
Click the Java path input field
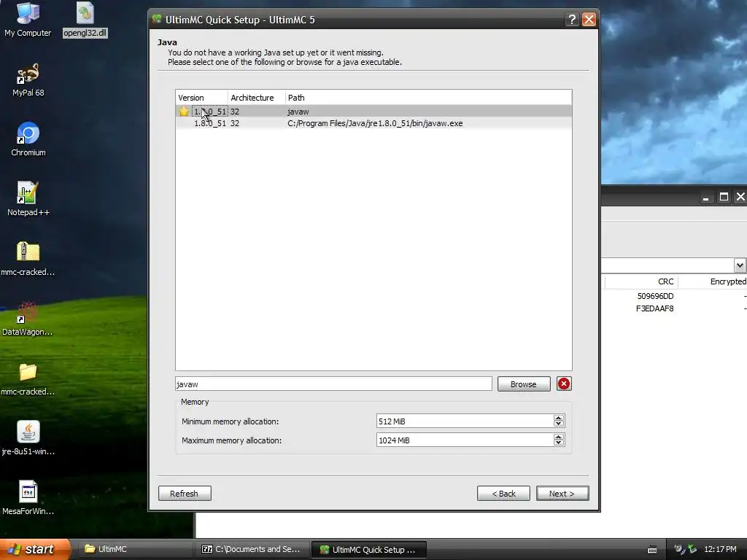(333, 384)
